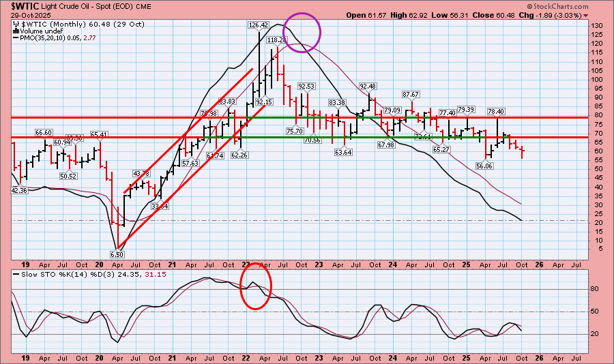
Task: Click the volume bars icon in the legend
Action: click(x=15, y=31)
